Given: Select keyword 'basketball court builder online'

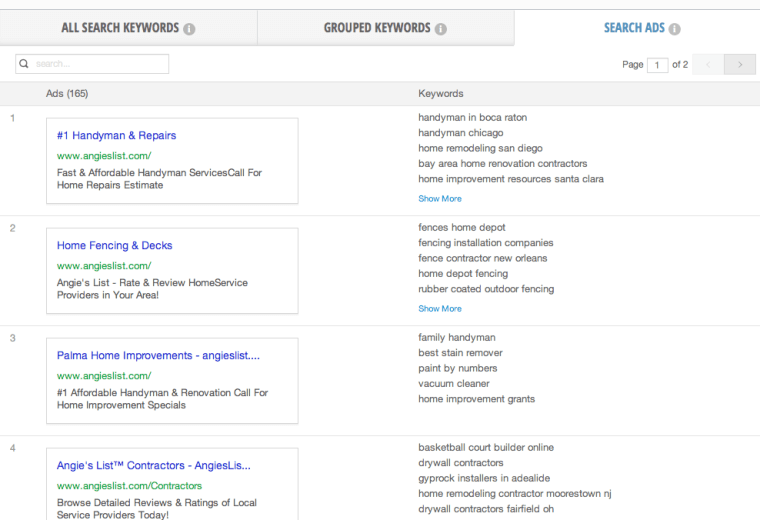Looking at the screenshot, I should point(486,448).
